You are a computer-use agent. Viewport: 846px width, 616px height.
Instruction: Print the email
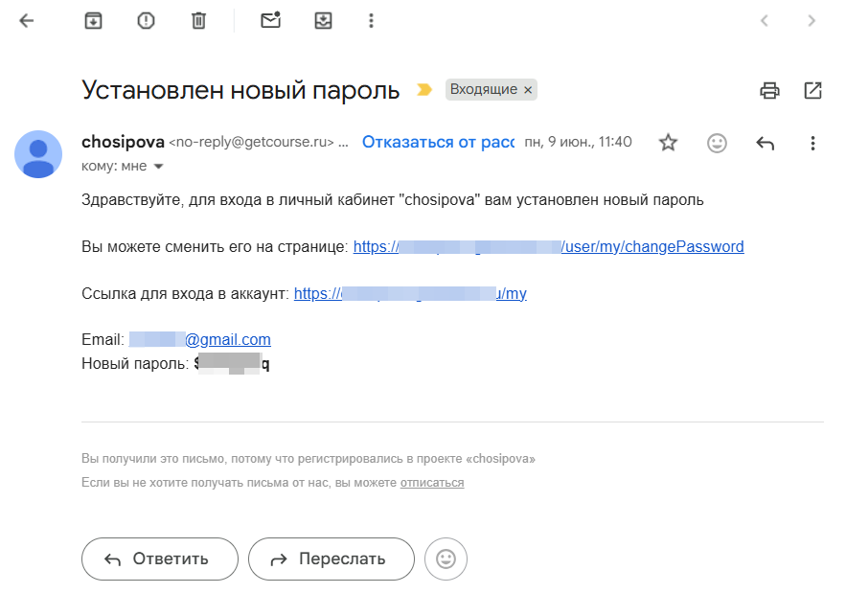tap(769, 89)
